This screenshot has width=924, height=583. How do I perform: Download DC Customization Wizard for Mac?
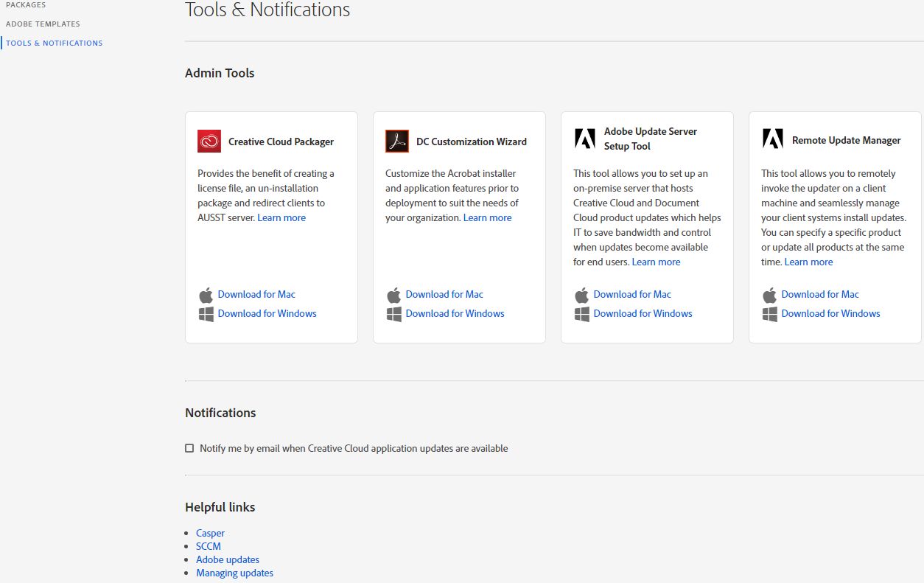point(444,294)
